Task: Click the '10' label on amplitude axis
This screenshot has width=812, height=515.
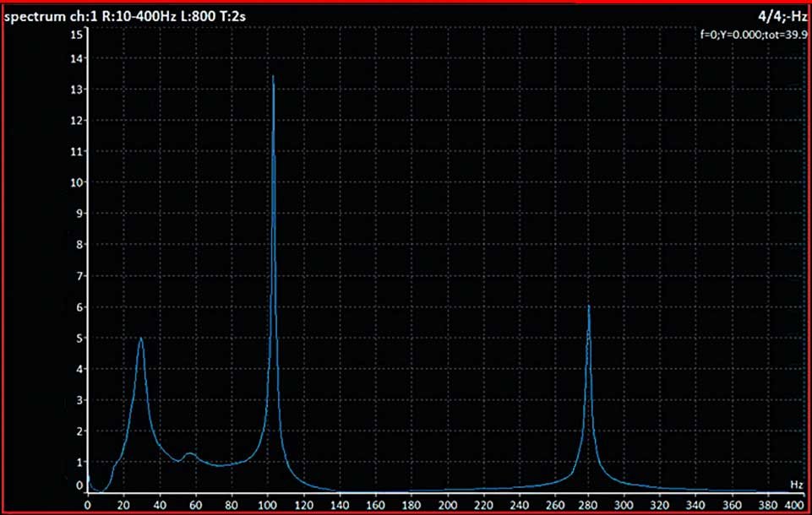Action: point(76,182)
